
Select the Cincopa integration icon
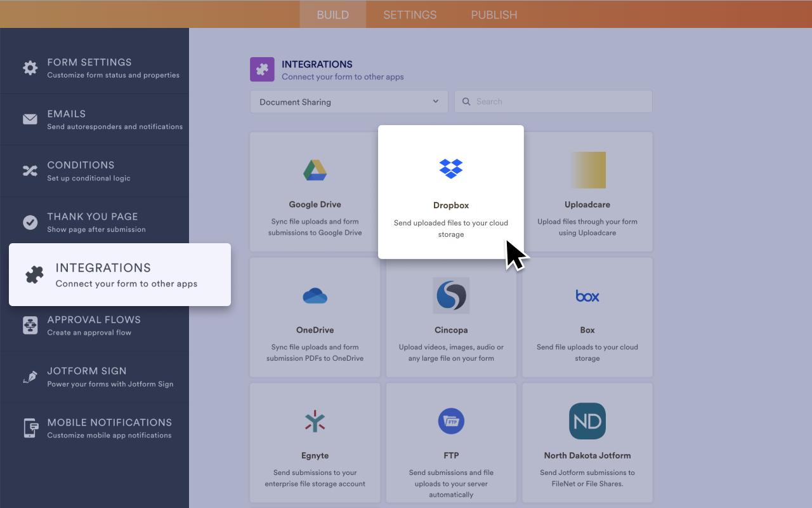(x=451, y=295)
